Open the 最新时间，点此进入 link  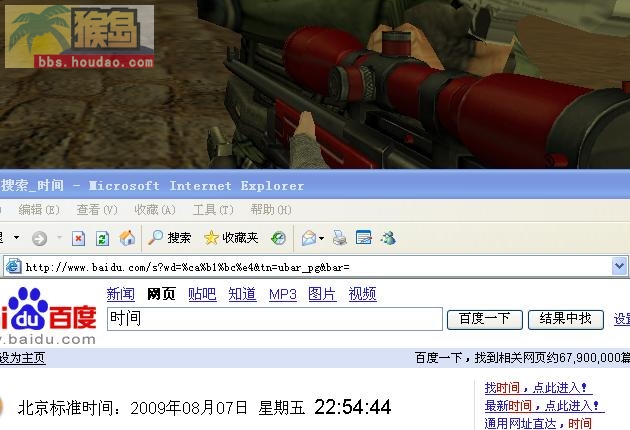[544, 405]
